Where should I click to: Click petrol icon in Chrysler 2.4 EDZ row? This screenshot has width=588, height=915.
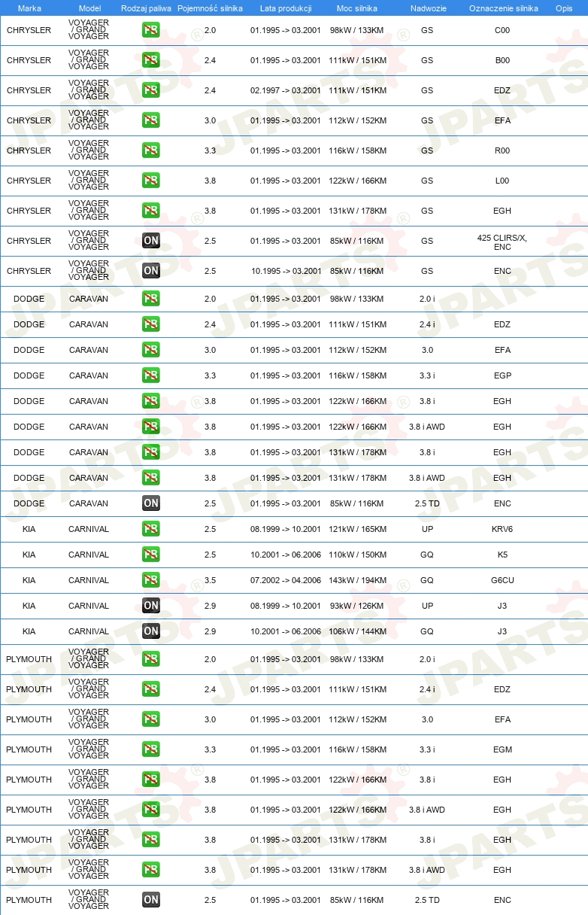(x=150, y=90)
